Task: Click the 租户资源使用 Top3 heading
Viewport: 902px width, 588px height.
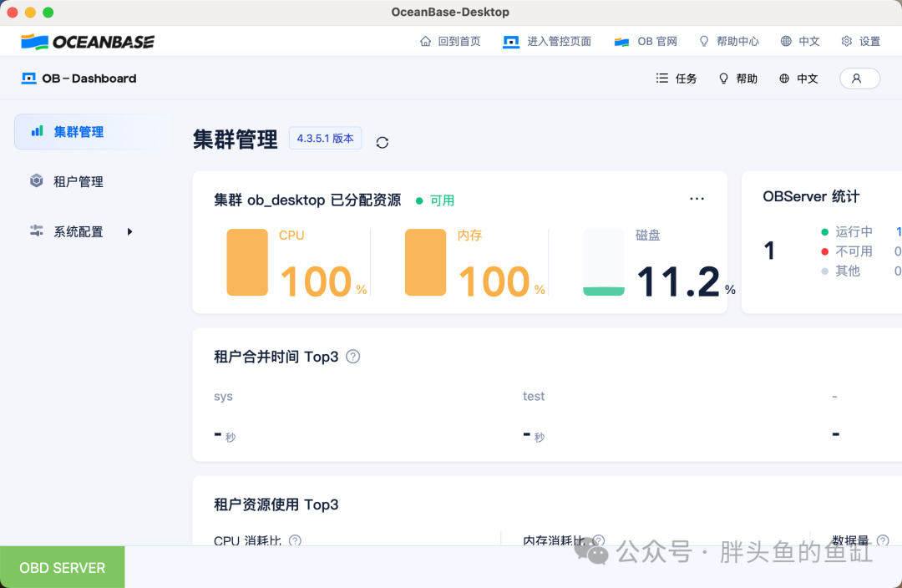Action: 276,504
